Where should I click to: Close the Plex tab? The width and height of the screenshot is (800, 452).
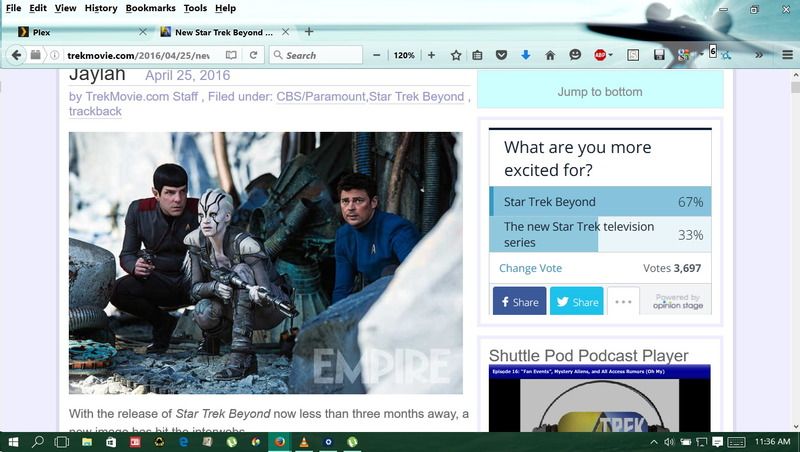143,32
